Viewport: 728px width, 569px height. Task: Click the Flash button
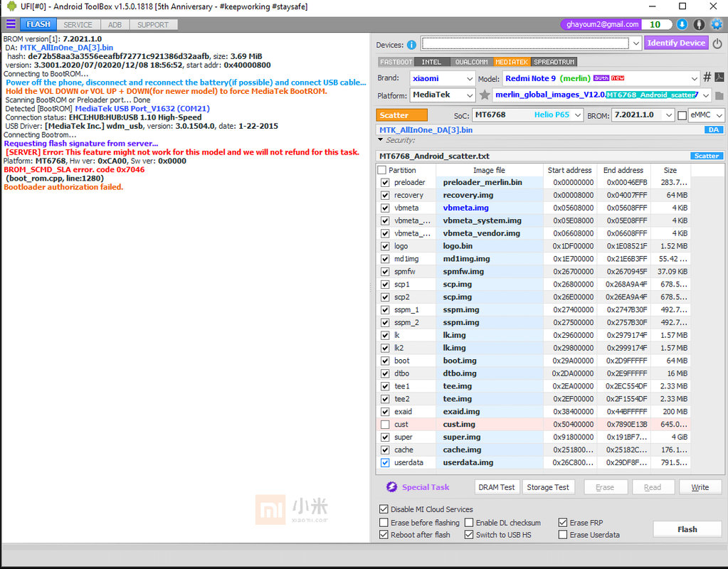pos(687,529)
